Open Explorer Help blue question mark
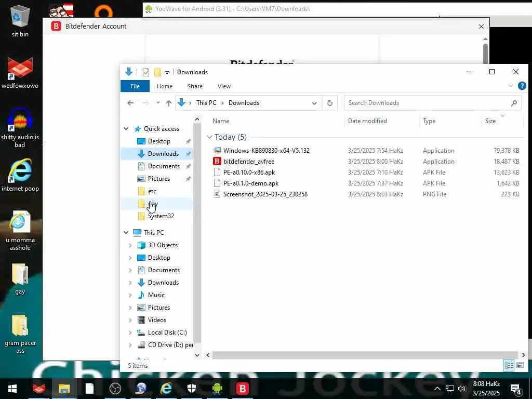The image size is (532, 399). tap(522, 86)
